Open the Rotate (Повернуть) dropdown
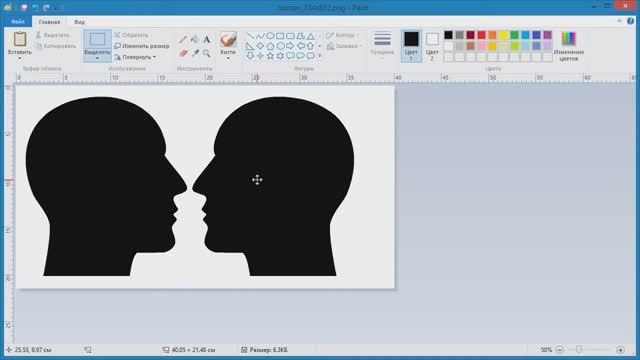 tap(135, 57)
